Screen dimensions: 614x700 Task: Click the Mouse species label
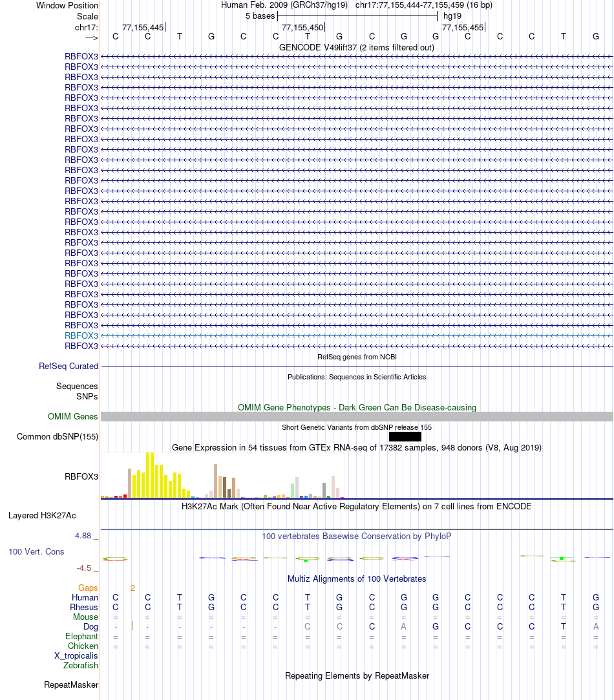tap(85, 617)
